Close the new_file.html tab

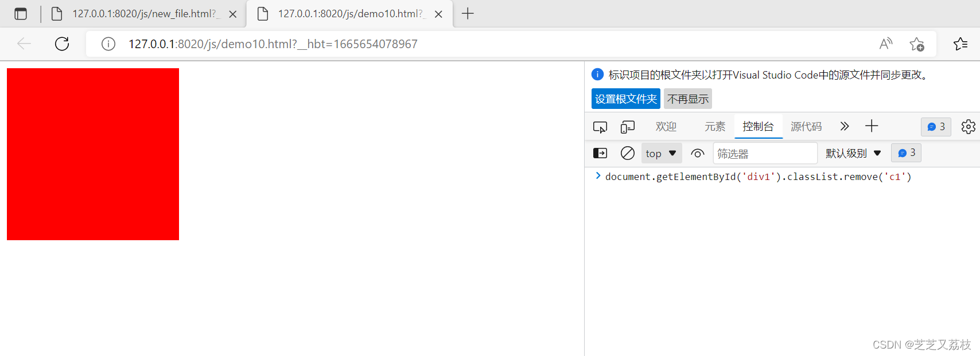[233, 14]
